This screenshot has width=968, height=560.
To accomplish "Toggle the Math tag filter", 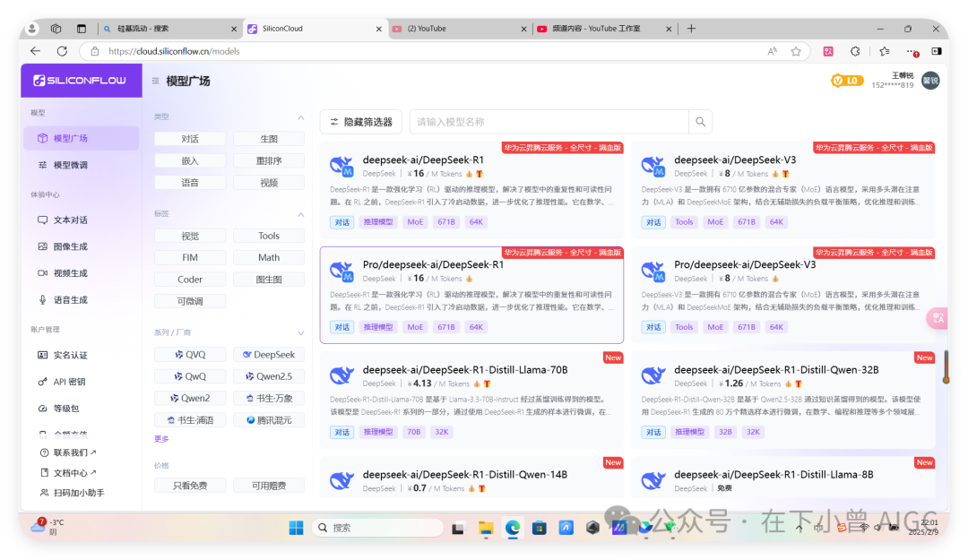I will coord(269,257).
